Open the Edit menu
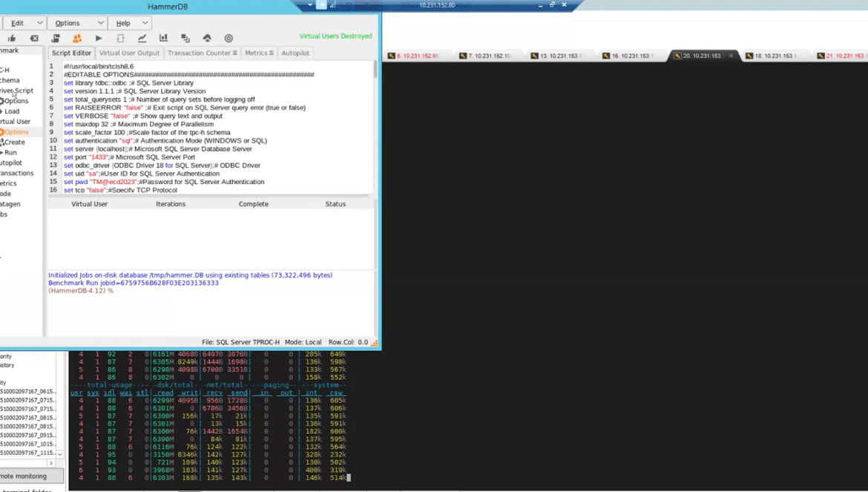The image size is (868, 492). 18,23
